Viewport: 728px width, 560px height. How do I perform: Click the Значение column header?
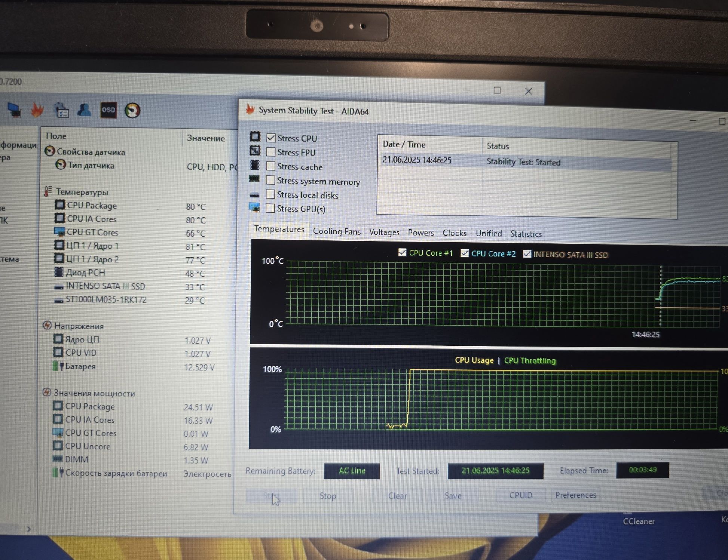coord(210,138)
